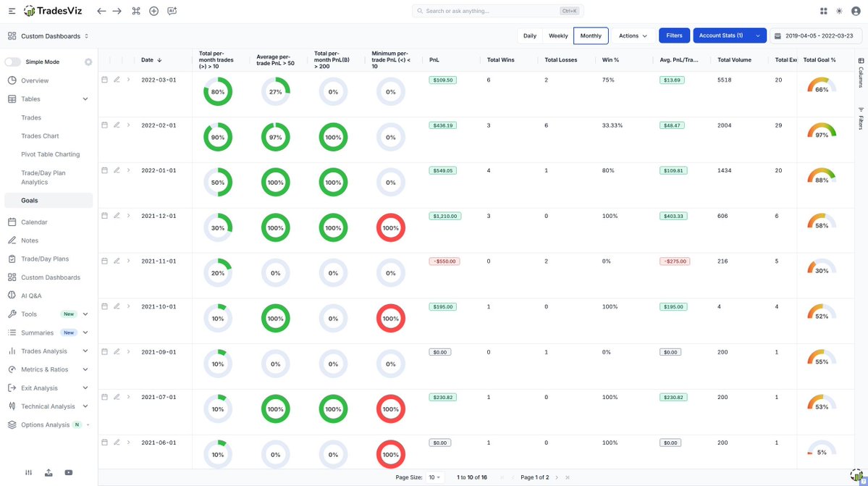The image size is (868, 486).
Task: Click the Total Goal gauge showing 97%
Action: (x=821, y=132)
